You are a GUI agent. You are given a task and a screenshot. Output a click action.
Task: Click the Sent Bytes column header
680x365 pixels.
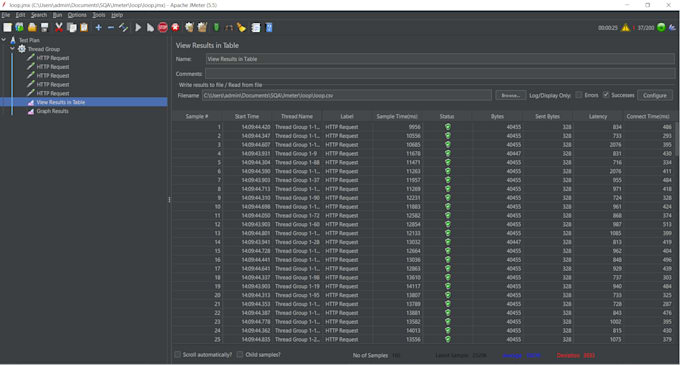coord(547,116)
